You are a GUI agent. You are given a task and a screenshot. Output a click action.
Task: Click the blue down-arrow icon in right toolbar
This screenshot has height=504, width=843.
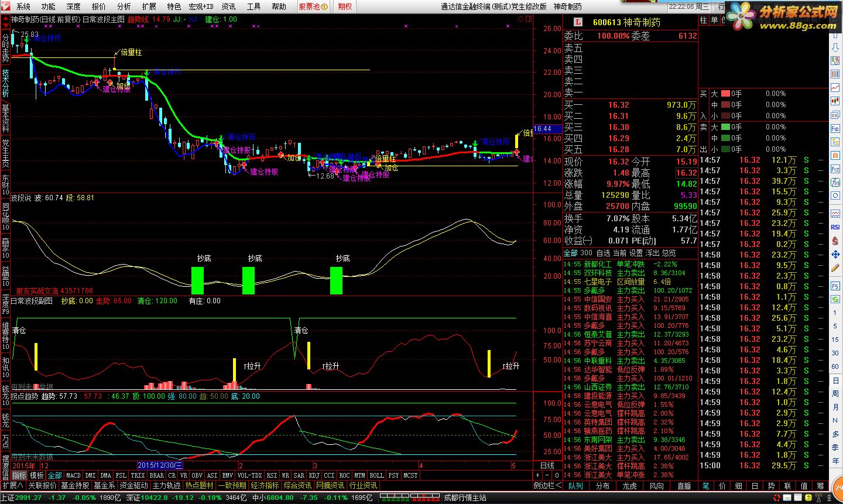[835, 47]
